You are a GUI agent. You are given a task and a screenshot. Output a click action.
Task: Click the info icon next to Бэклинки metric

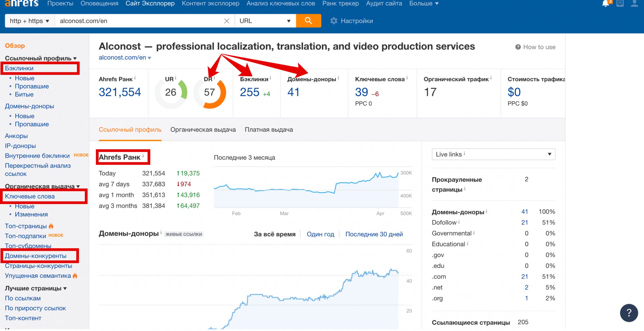click(x=270, y=78)
